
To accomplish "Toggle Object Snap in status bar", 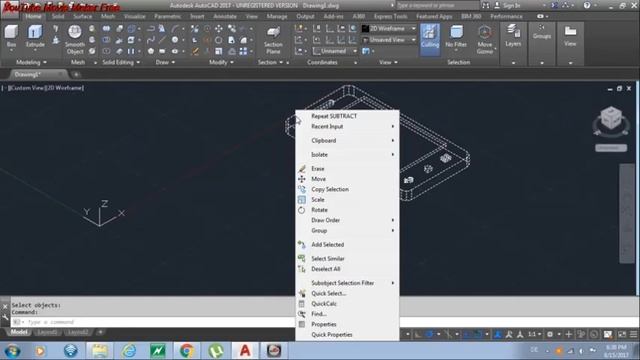I will pyautogui.click(x=478, y=334).
